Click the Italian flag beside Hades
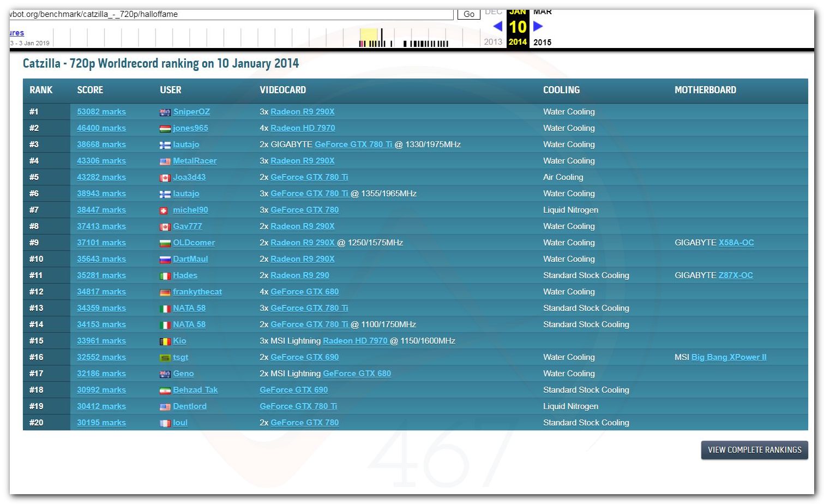The height and width of the screenshot is (504, 824). click(x=165, y=276)
